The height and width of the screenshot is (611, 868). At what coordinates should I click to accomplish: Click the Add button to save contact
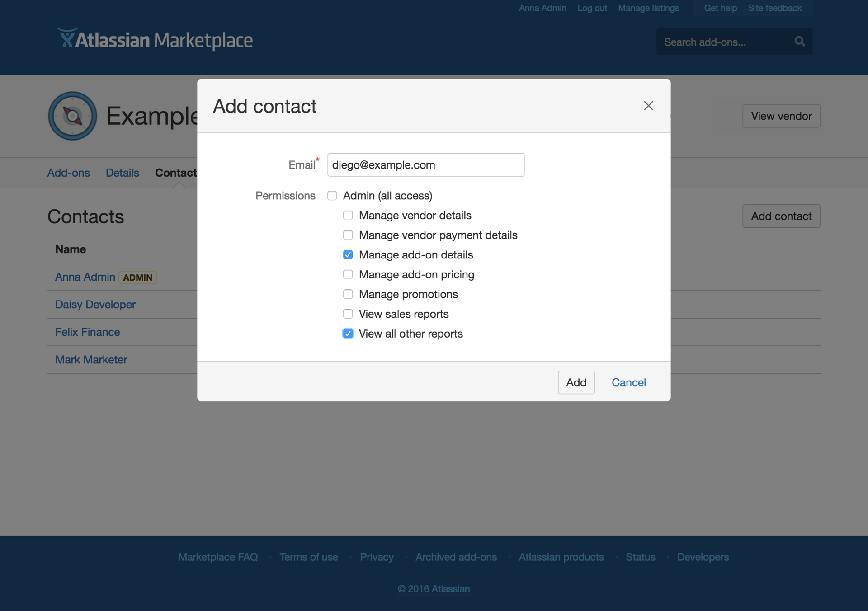click(576, 382)
